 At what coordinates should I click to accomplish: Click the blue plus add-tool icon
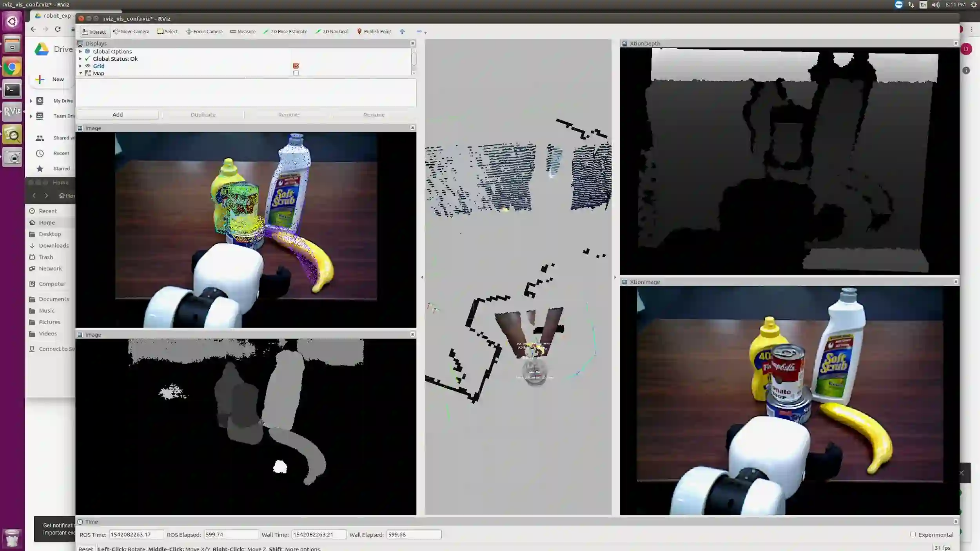(402, 32)
